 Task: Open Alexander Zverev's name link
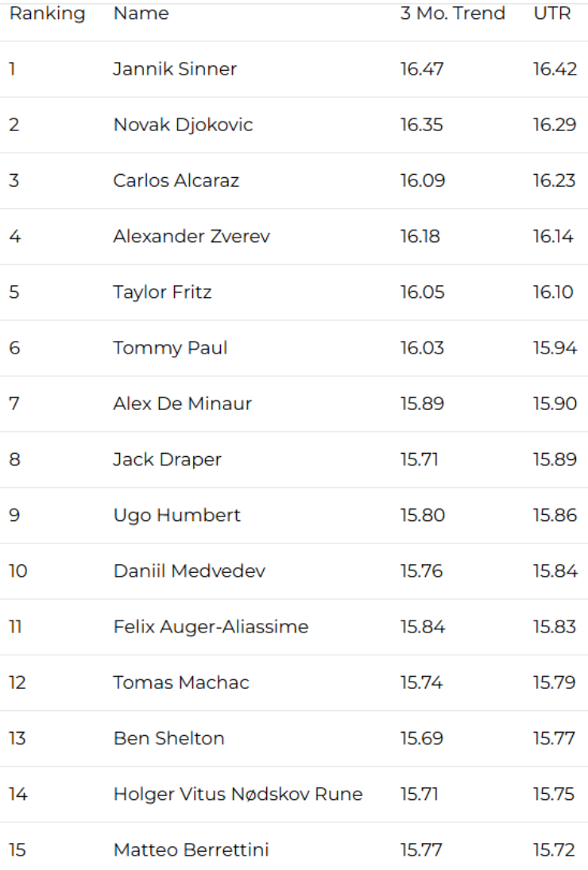[191, 236]
